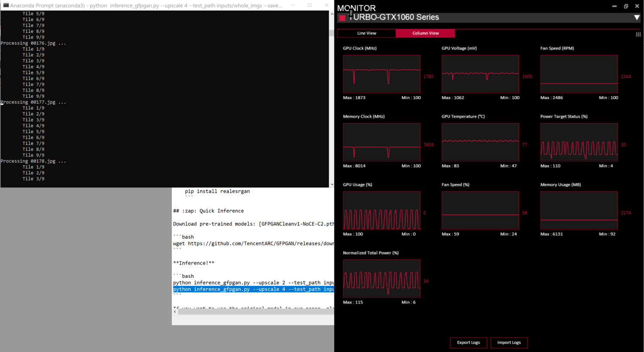Click the 'Max : 83' temperature value
This screenshot has height=352, width=644.
coord(450,166)
